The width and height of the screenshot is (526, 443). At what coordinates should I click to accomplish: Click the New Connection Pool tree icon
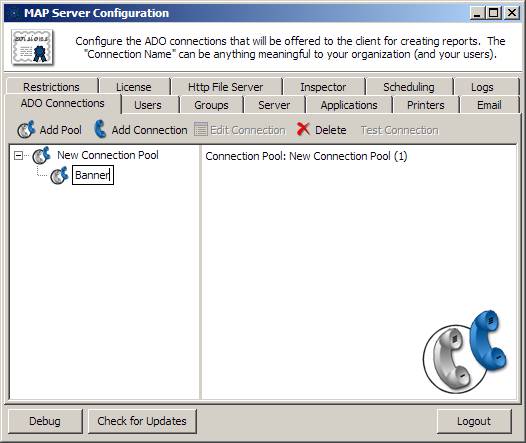click(41, 155)
